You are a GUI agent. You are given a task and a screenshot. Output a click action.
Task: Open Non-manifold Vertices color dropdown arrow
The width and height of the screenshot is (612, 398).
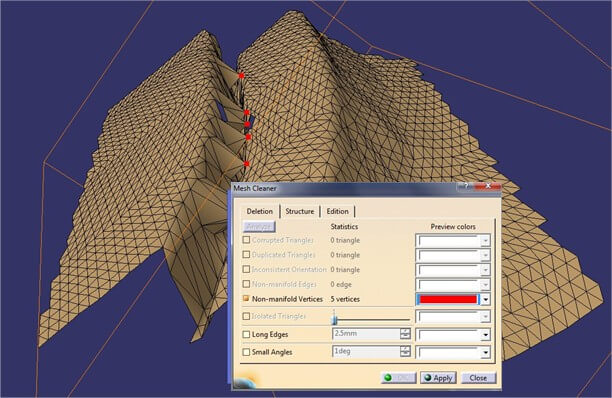pos(485,300)
